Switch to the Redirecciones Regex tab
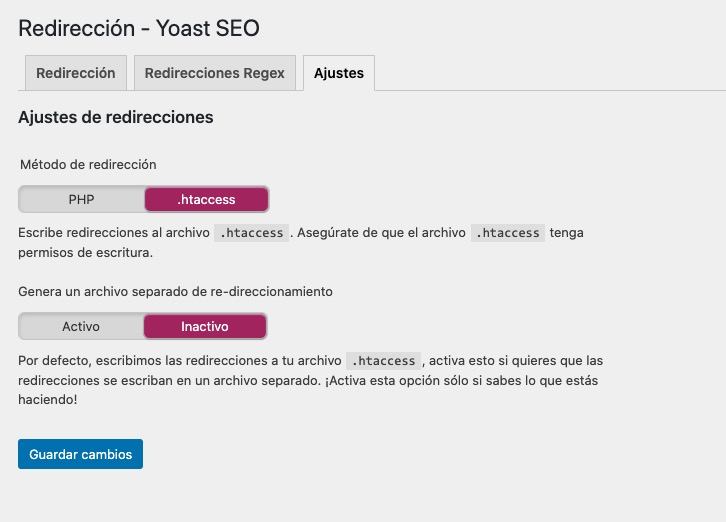Screen dimensions: 726x522 [x=214, y=73]
